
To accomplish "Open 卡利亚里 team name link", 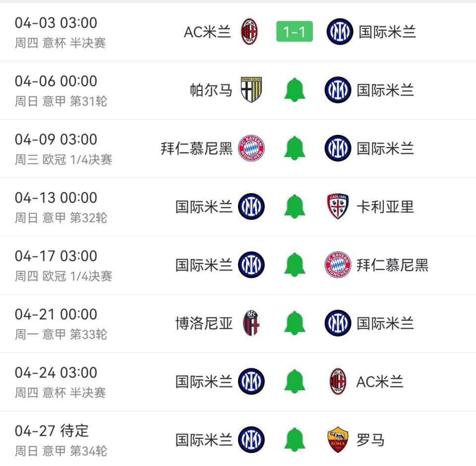I will 385,207.
